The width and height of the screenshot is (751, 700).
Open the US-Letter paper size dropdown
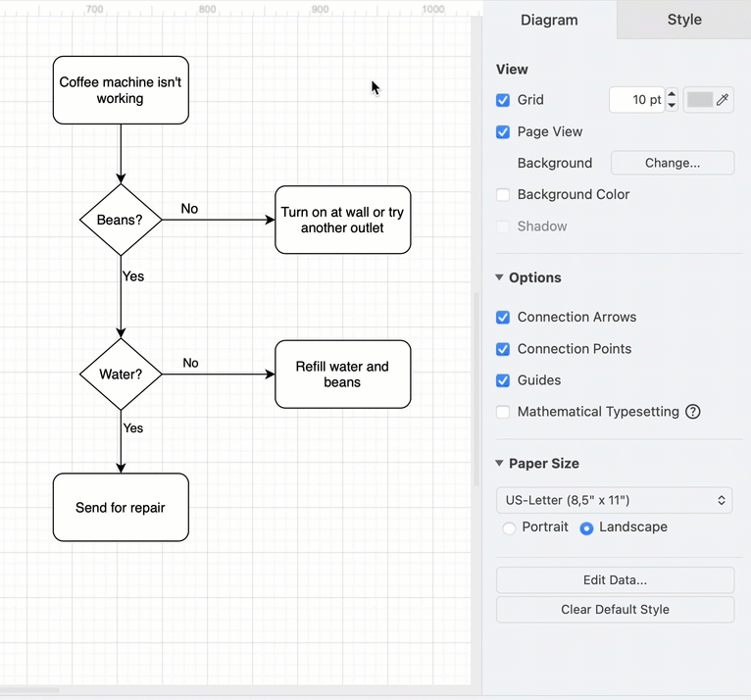[x=615, y=500]
